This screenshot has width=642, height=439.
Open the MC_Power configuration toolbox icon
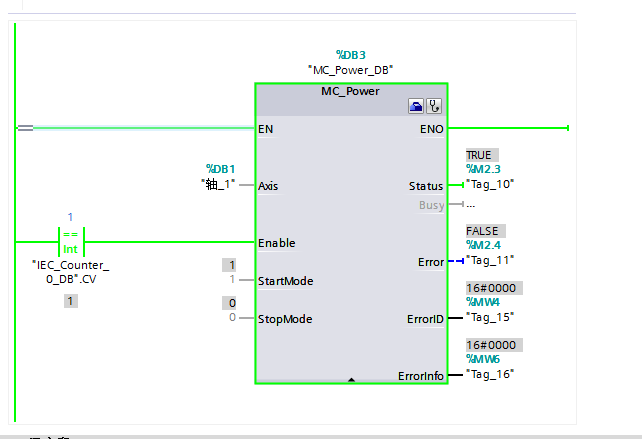[x=415, y=106]
